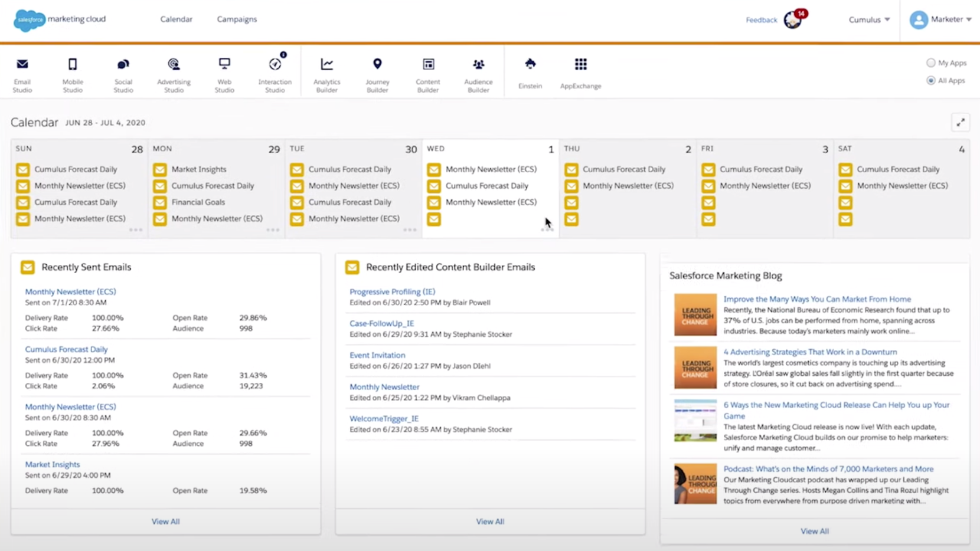The height and width of the screenshot is (551, 980).
Task: Switch to the Campaigns tab
Action: (x=236, y=19)
